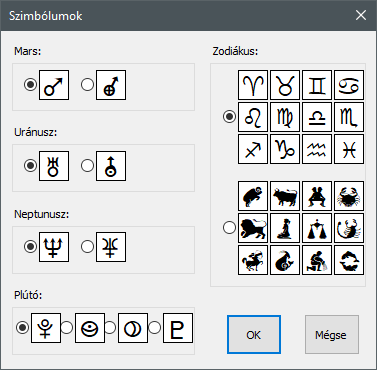Click the maiden pictorial zodiac image
377x370 pixels.
(285, 228)
